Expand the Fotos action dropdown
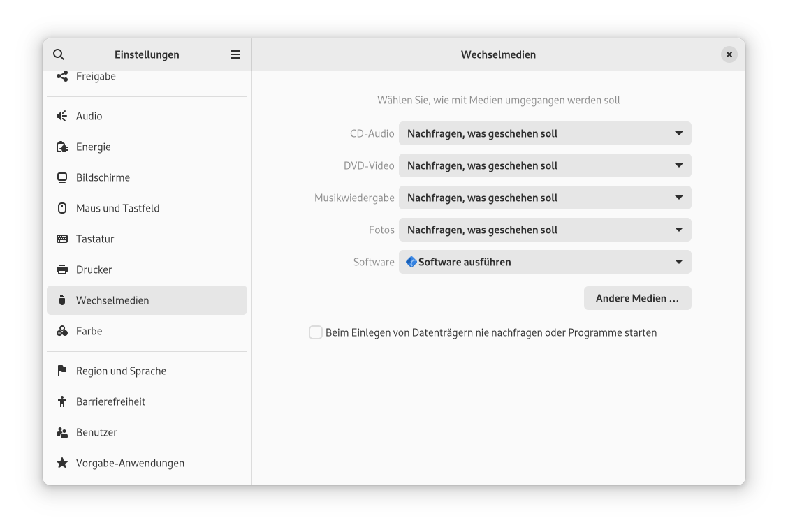Image resolution: width=788 pixels, height=532 pixels. 545,230
